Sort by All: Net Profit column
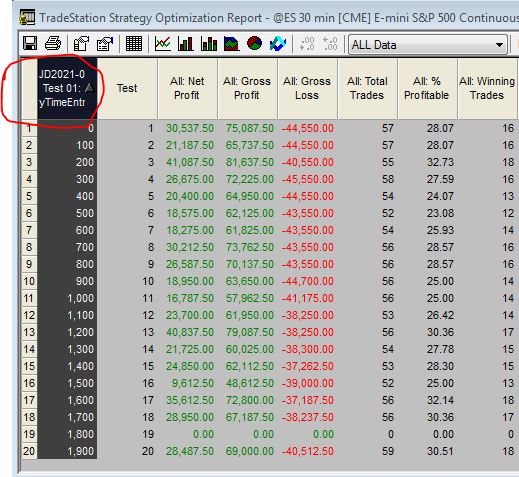519x477 pixels. click(x=187, y=88)
